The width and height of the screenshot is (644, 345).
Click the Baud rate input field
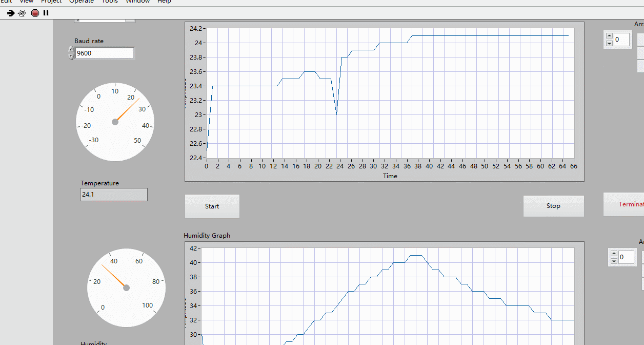pos(104,53)
